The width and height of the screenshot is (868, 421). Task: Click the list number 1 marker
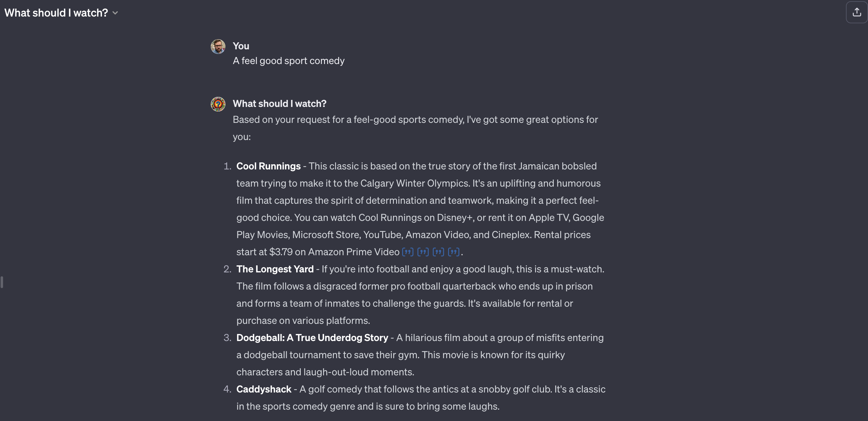[x=228, y=166]
